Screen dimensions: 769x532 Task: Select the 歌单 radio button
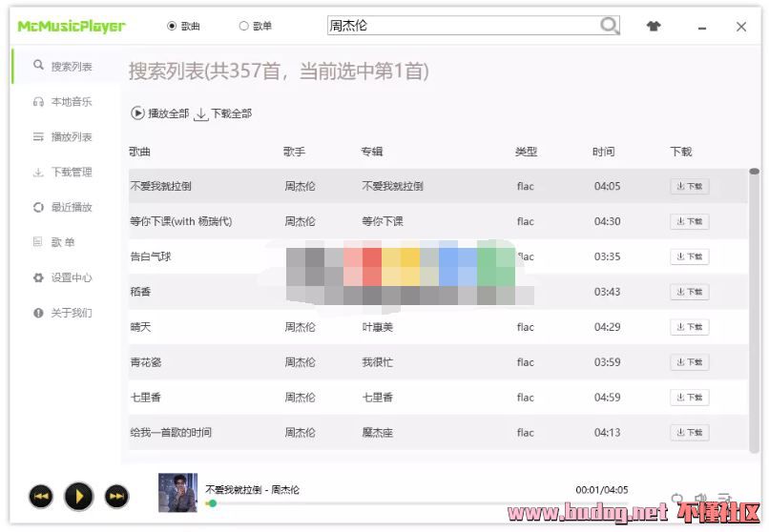tap(243, 27)
